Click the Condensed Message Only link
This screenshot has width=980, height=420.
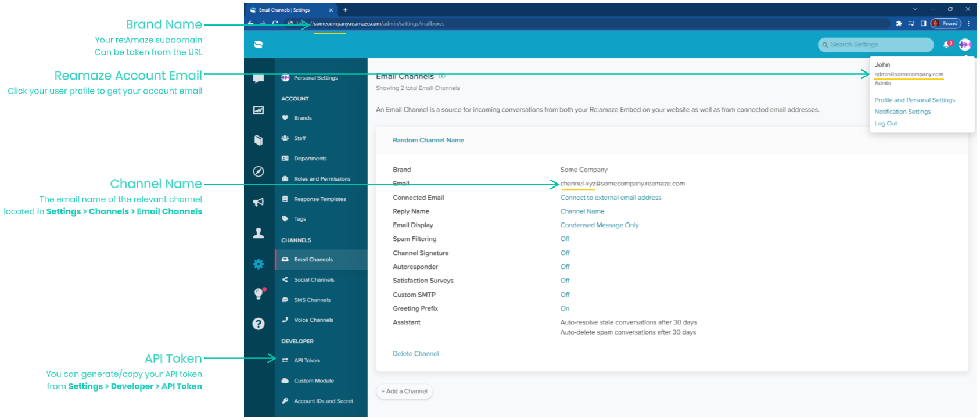[x=600, y=225]
